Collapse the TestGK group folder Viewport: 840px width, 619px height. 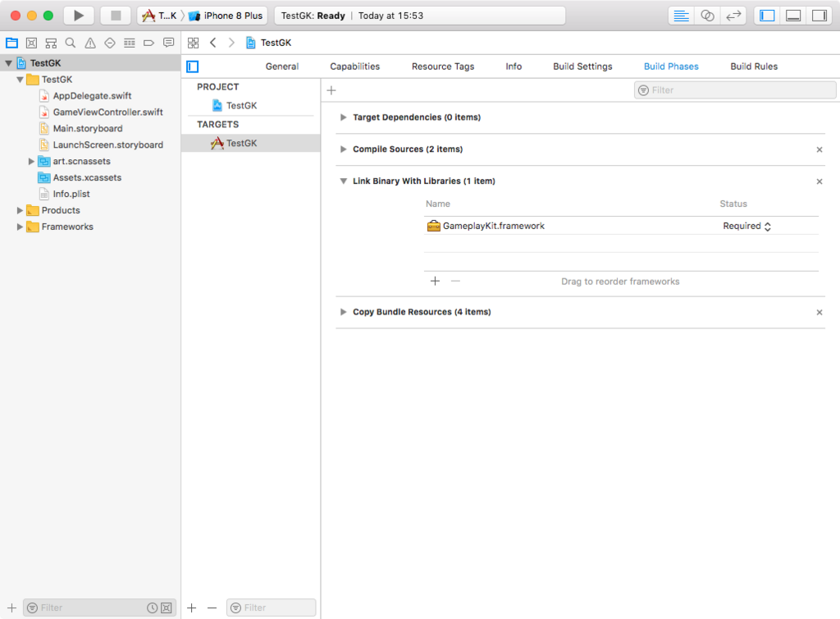click(x=20, y=80)
